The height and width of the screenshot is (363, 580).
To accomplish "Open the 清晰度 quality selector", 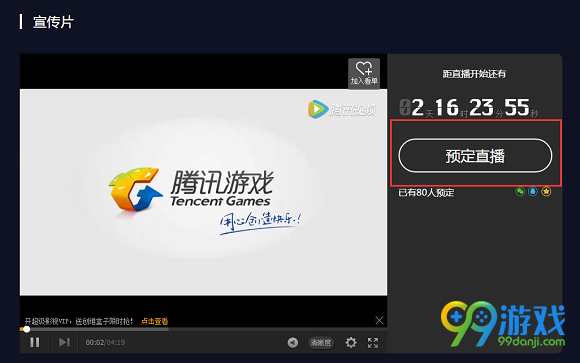I will coord(321,343).
